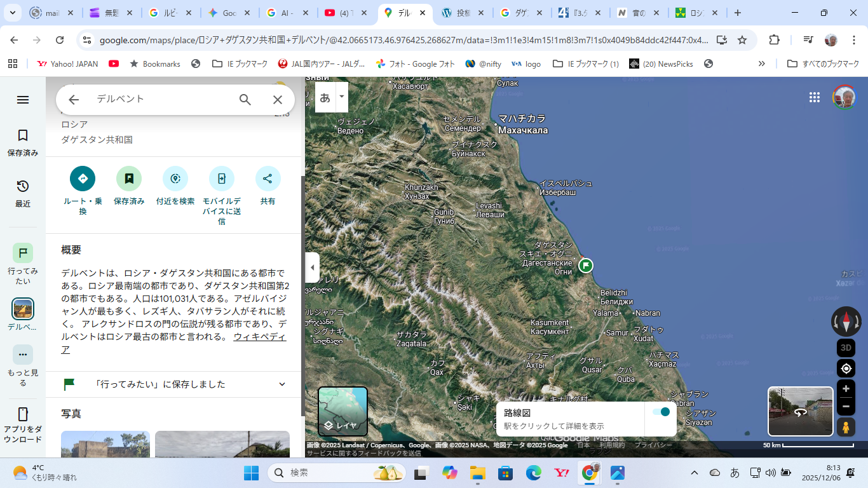Zoom in on the map with the plus button
Screen dimensions: 868x488
click(x=846, y=389)
